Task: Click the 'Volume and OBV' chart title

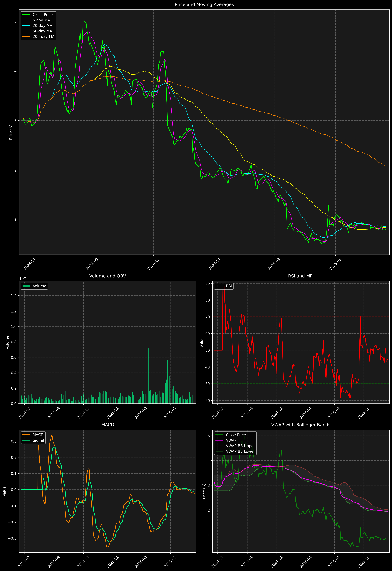Action: coord(108,276)
